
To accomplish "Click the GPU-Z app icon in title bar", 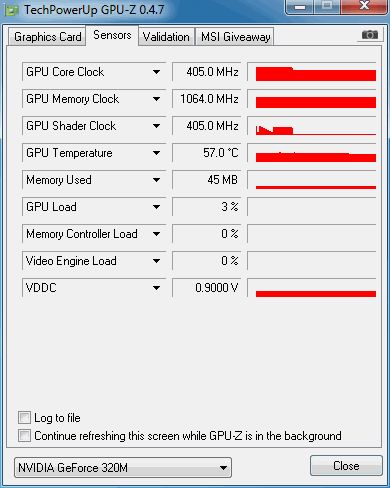I will coord(12,10).
